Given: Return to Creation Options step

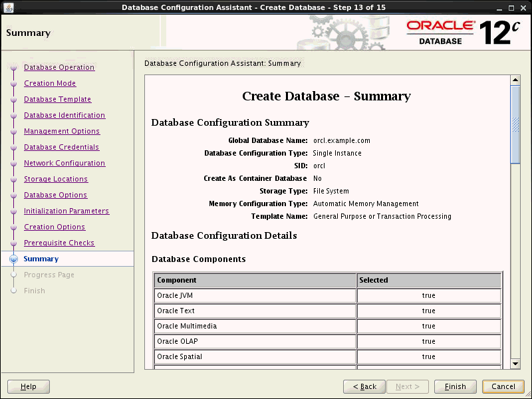Looking at the screenshot, I should [55, 227].
